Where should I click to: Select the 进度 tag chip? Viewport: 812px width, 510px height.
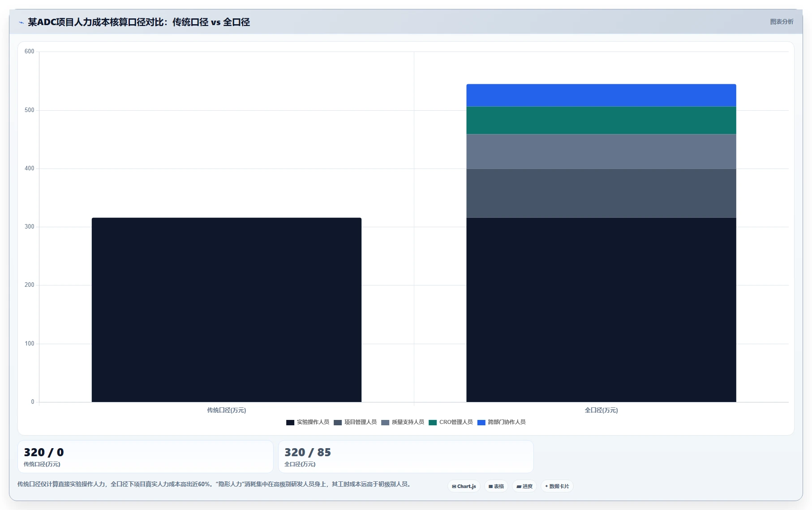[x=524, y=486]
